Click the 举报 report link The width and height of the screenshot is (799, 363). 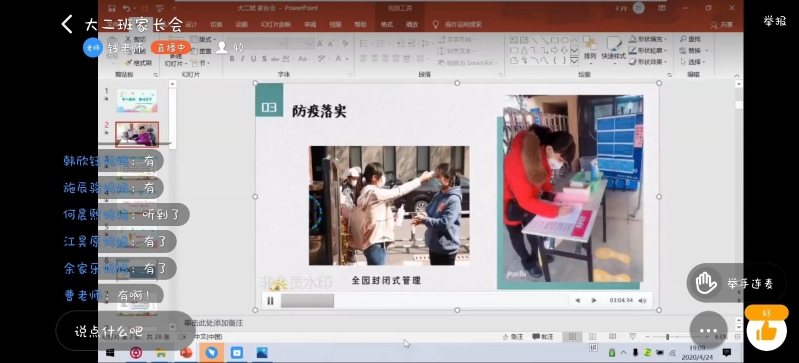pyautogui.click(x=775, y=21)
